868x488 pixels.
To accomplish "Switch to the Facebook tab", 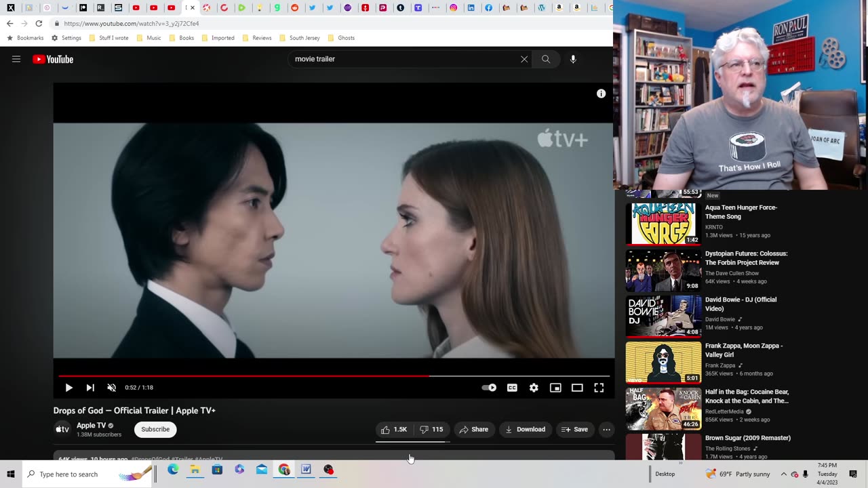I will 489,8.
